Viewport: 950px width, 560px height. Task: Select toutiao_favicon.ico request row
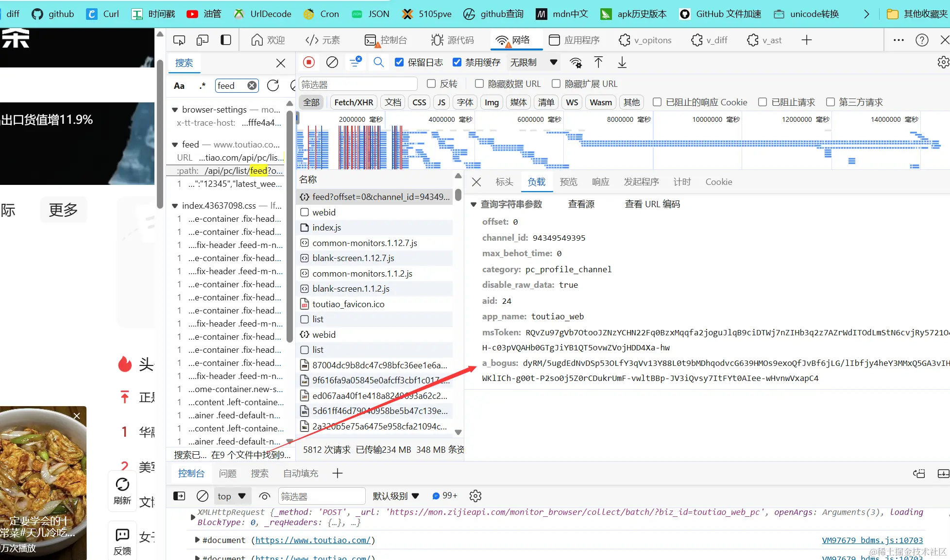click(375, 304)
